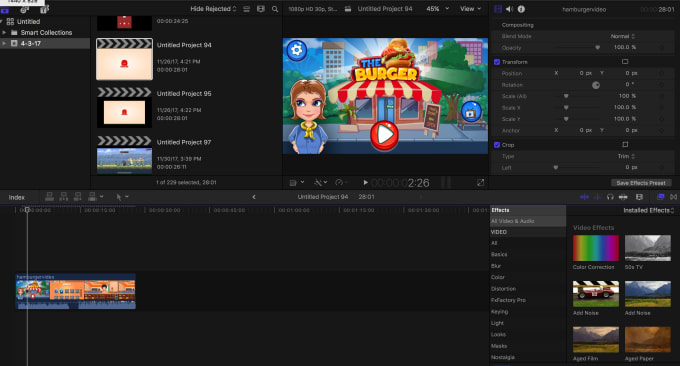Enter full-screen playback
Viewport: 680px width, 366px height.
point(481,183)
